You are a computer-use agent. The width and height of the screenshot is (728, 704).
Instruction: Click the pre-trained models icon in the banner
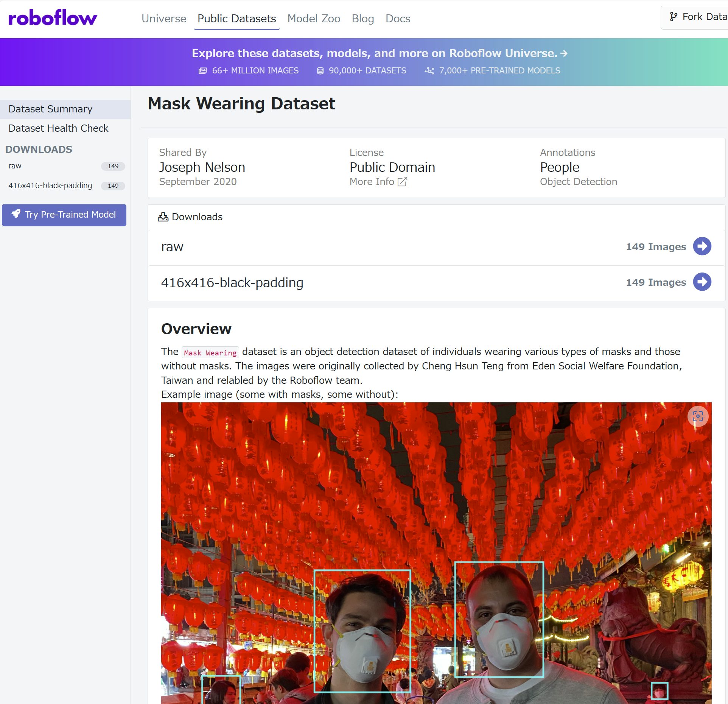(x=429, y=70)
